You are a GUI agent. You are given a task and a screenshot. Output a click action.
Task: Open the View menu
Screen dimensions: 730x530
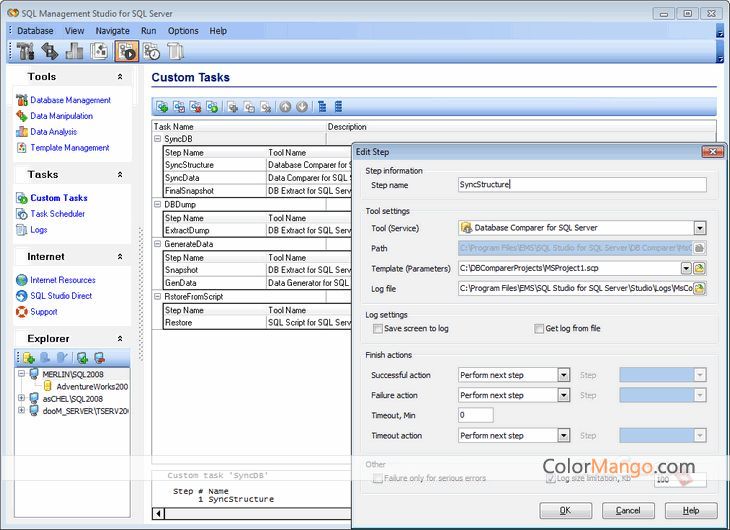tap(74, 31)
